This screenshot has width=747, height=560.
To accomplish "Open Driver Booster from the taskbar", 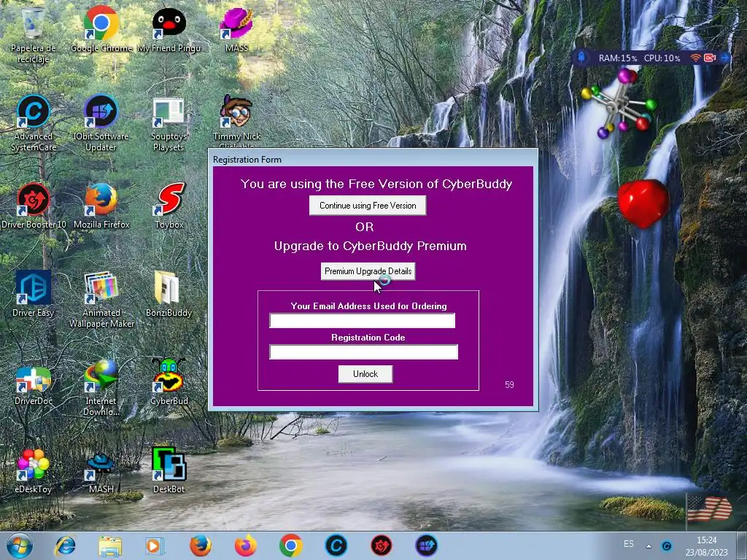I will click(381, 545).
